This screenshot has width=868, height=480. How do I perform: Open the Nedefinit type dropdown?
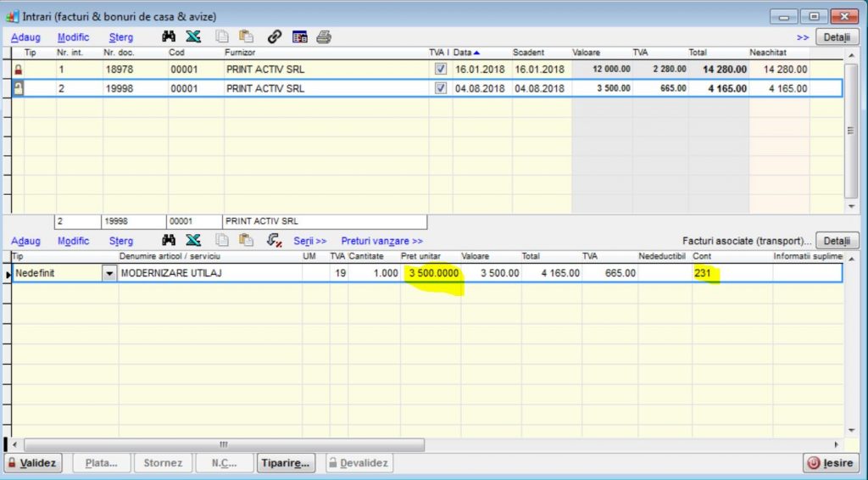tap(108, 273)
